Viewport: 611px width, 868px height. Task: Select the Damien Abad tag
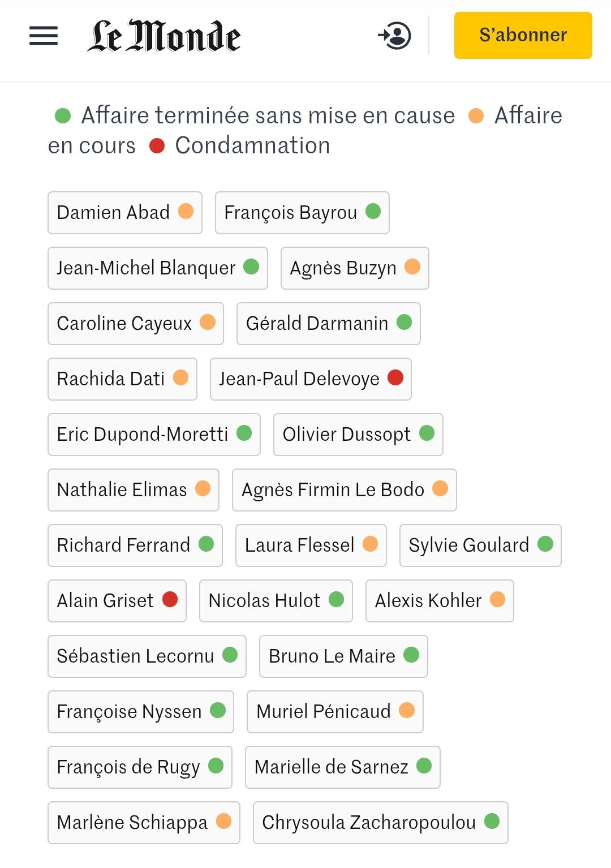click(x=124, y=213)
